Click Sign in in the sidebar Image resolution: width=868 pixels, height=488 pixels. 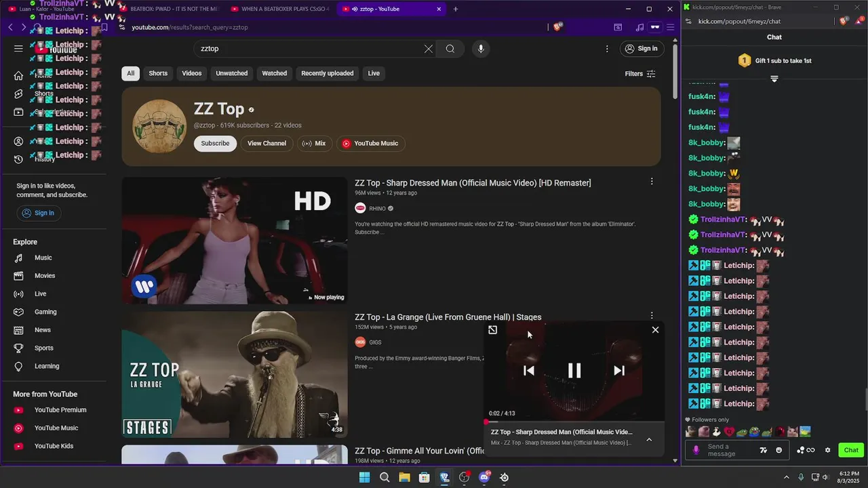pyautogui.click(x=38, y=213)
